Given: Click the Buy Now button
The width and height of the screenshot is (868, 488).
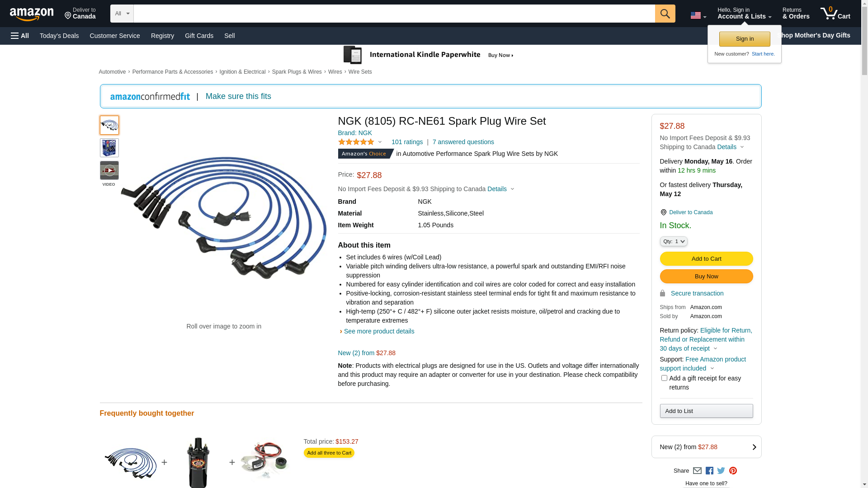Looking at the screenshot, I should pos(706,277).
